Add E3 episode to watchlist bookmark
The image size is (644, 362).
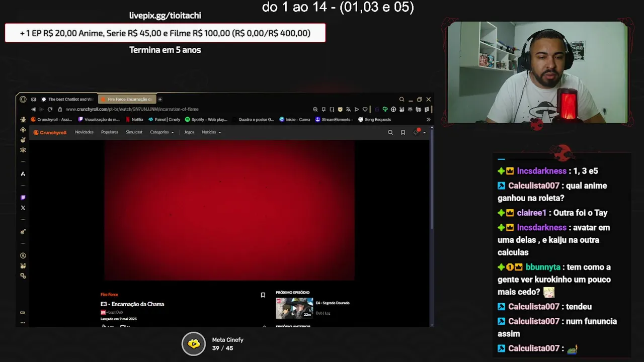tap(263, 295)
